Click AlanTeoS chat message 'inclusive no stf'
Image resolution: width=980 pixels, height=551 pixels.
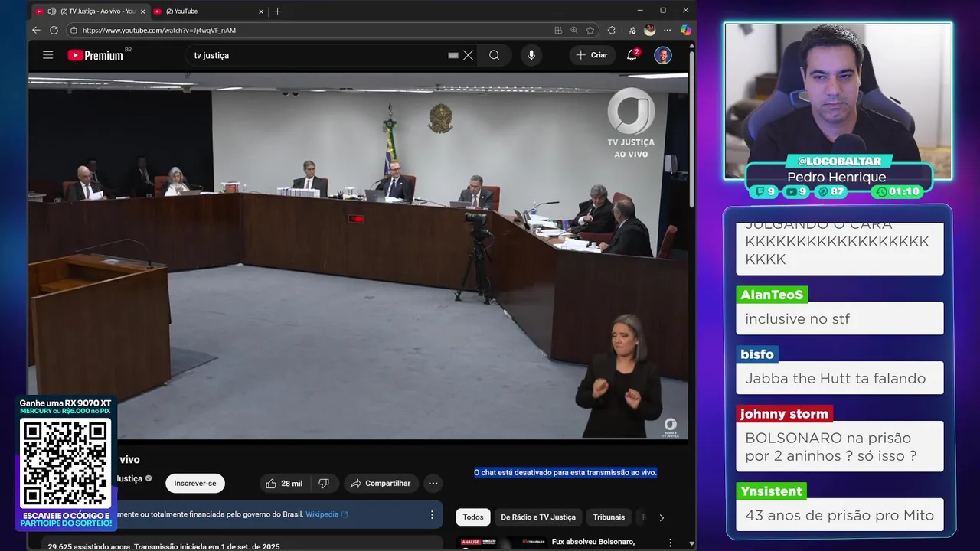click(x=839, y=318)
